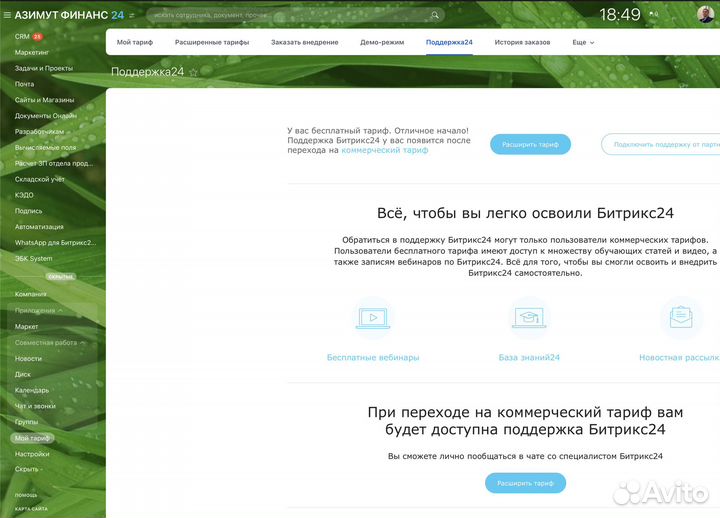
Task: Open Заказать внедрение tab
Action: click(x=304, y=42)
